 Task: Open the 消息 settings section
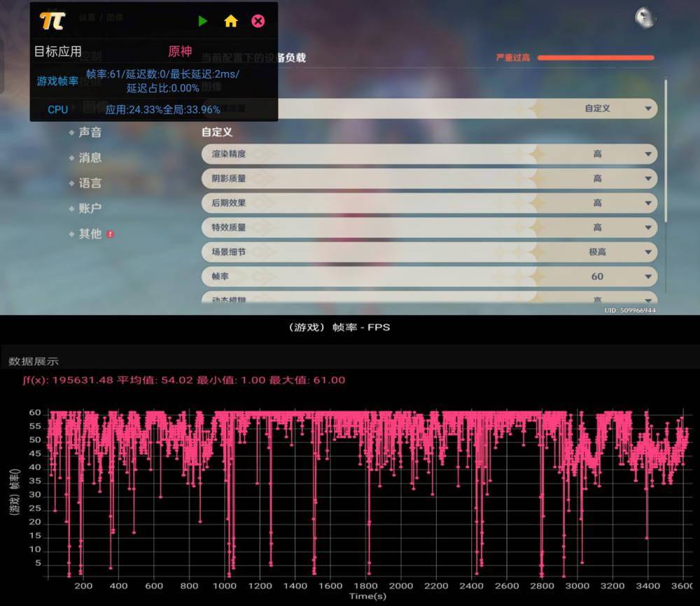(x=90, y=158)
